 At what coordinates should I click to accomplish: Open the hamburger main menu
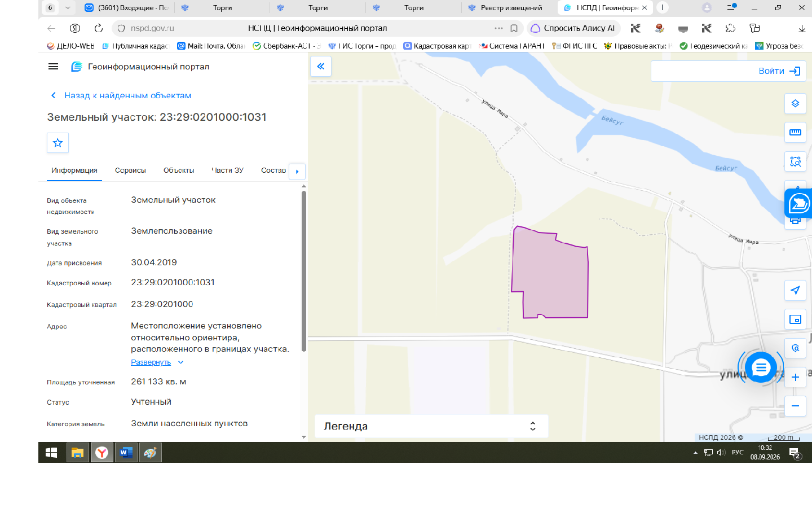(x=53, y=67)
